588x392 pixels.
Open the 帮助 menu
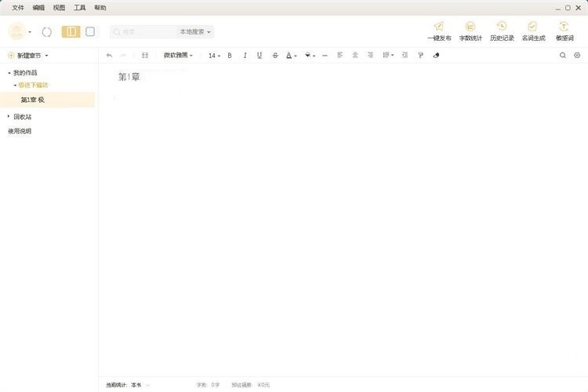click(100, 8)
